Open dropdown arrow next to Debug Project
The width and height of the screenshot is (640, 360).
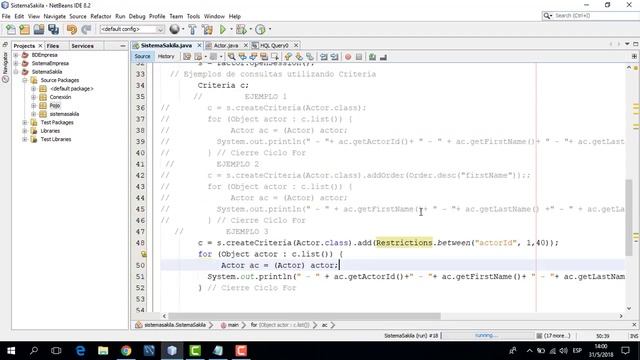point(250,29)
